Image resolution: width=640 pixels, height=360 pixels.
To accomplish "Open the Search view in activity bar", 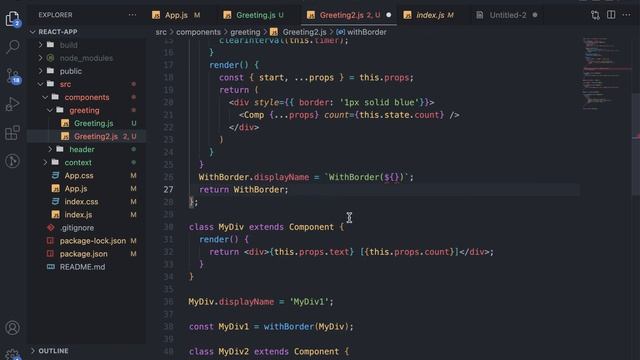I will (x=13, y=47).
